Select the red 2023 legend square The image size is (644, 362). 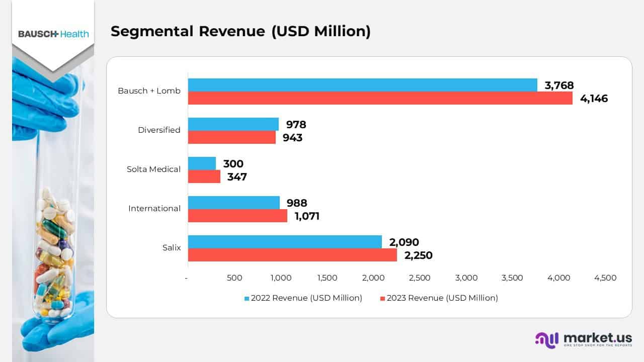[x=382, y=298]
